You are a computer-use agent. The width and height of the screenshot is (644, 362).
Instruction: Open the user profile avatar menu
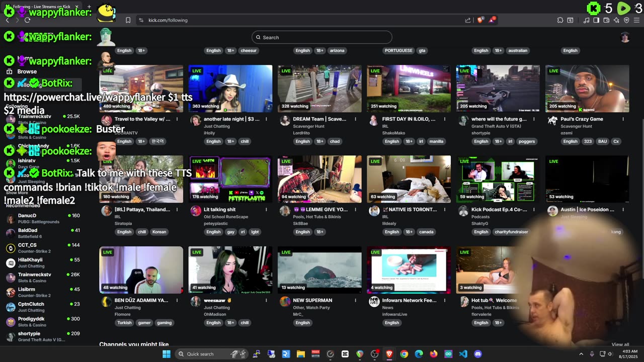pyautogui.click(x=625, y=37)
